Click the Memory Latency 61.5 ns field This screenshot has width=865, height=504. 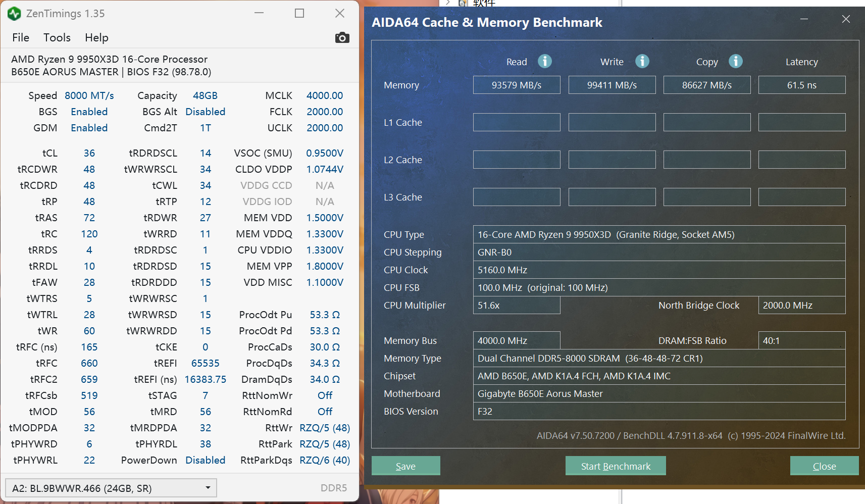[801, 85]
